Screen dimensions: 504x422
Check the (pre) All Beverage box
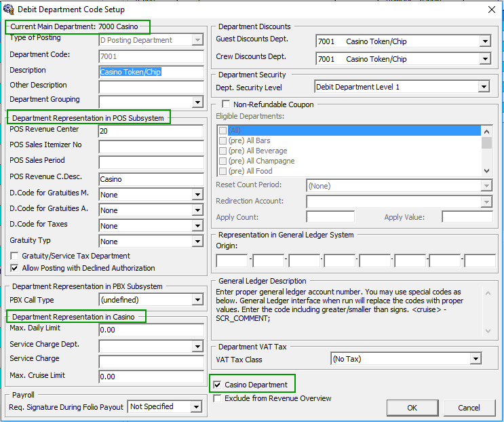point(222,151)
